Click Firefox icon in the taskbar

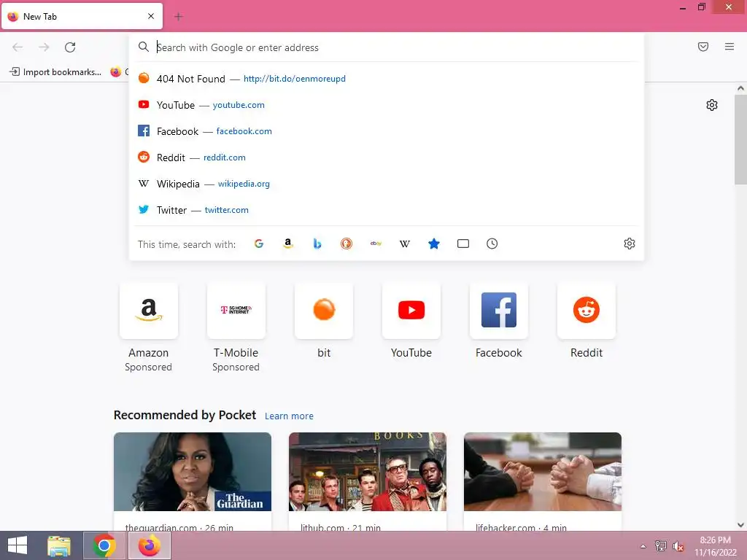tap(149, 545)
